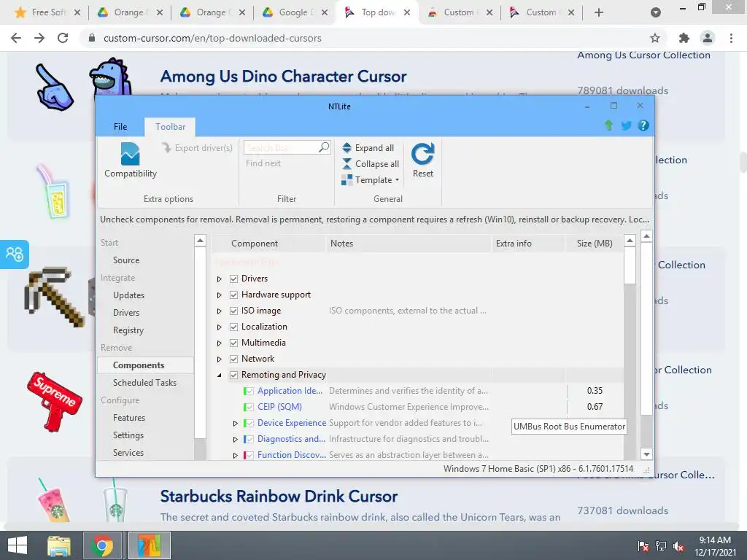Expand the Device Experience subnode
The height and width of the screenshot is (560, 747).
coord(235,424)
